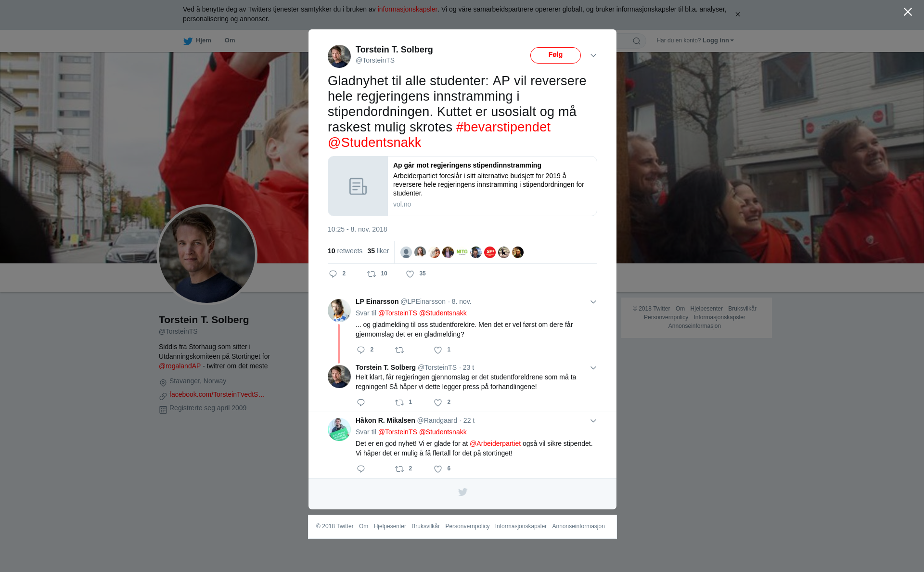
Task: Open the #bevarstipendet hashtag link
Action: [x=503, y=127]
